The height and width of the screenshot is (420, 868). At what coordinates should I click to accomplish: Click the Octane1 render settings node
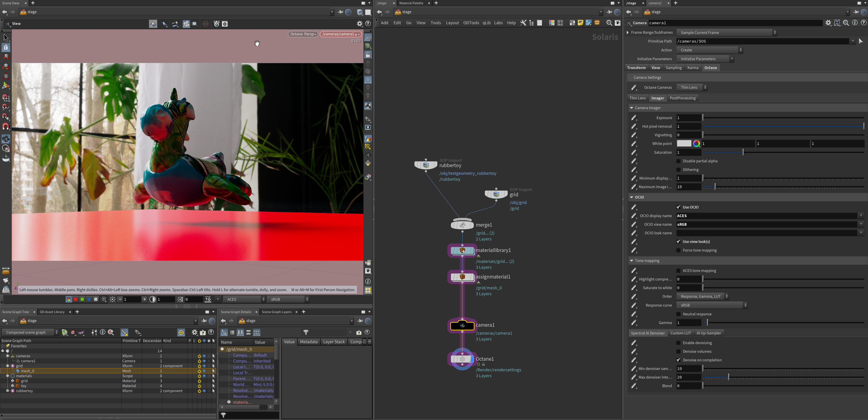click(x=462, y=359)
